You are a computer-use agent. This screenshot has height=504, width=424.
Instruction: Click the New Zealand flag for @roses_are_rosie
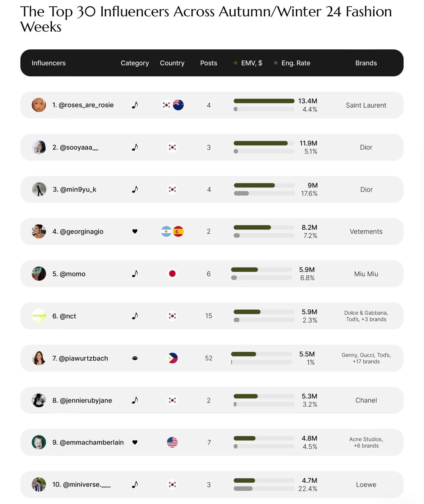(x=178, y=105)
